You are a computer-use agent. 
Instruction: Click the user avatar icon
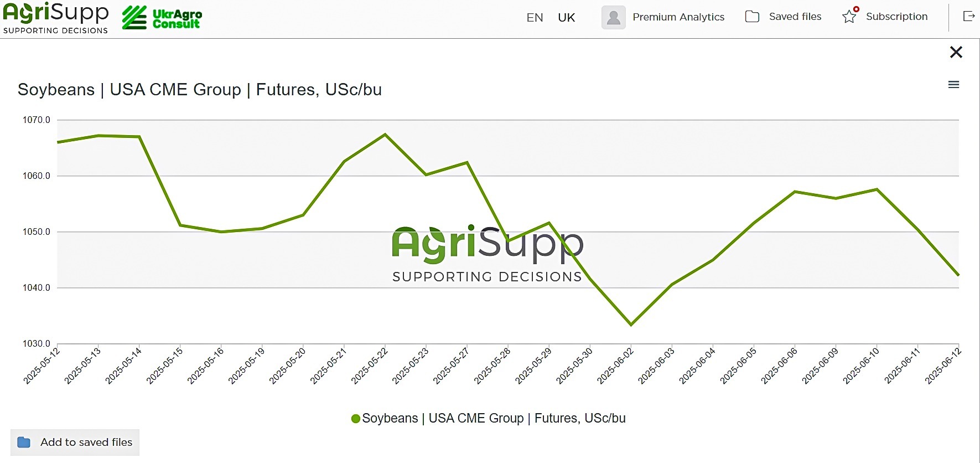pos(613,17)
